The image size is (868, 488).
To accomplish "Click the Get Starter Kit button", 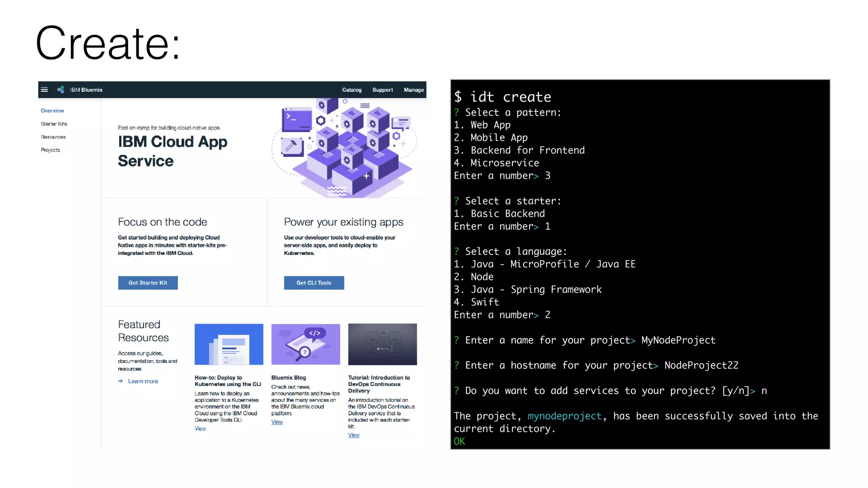I will (148, 283).
